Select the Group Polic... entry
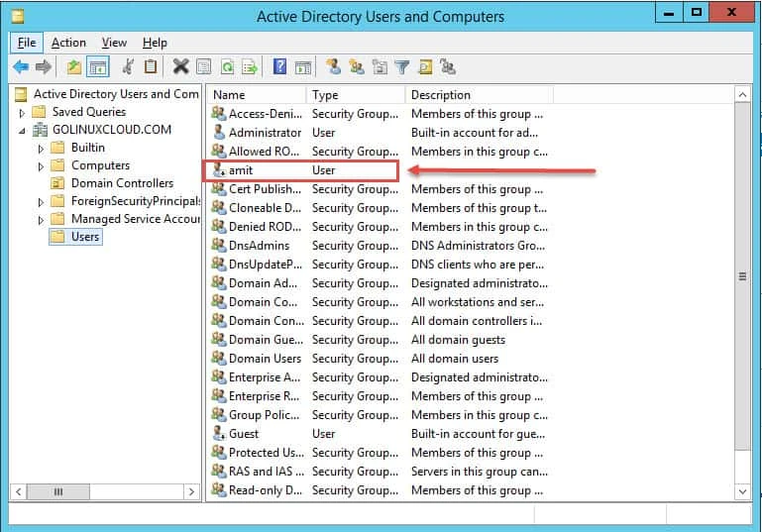The image size is (762, 532). (381, 415)
